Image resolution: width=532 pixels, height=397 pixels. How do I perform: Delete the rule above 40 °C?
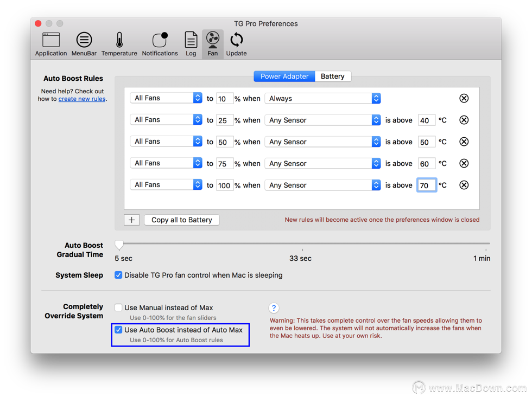(464, 120)
